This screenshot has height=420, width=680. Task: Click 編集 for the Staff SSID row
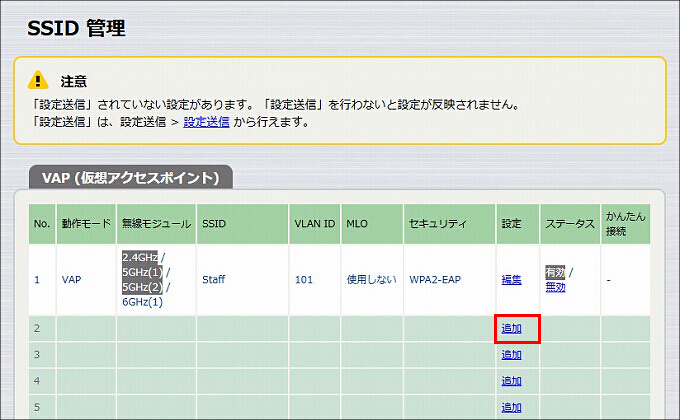point(511,280)
